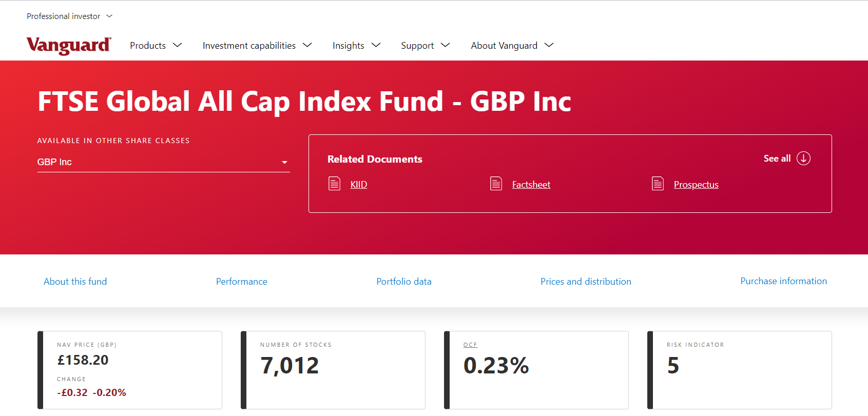Open the KIID document link
868x416 pixels.
(359, 185)
